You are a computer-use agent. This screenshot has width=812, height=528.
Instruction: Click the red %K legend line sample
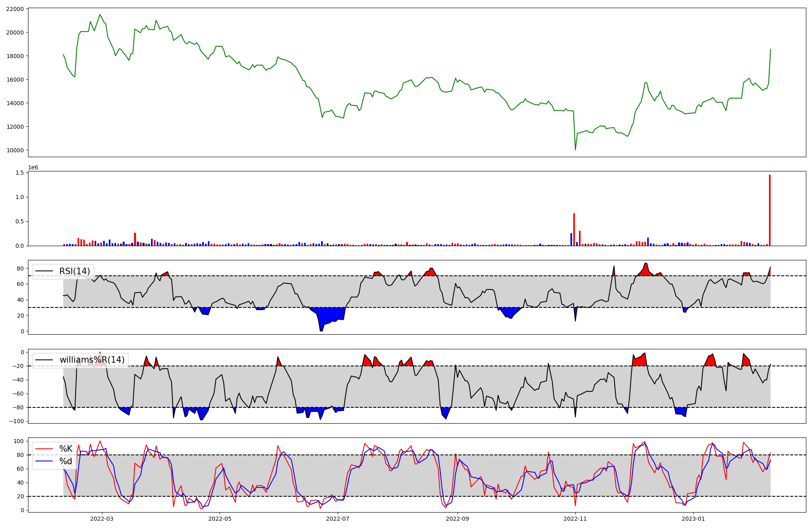tap(44, 449)
